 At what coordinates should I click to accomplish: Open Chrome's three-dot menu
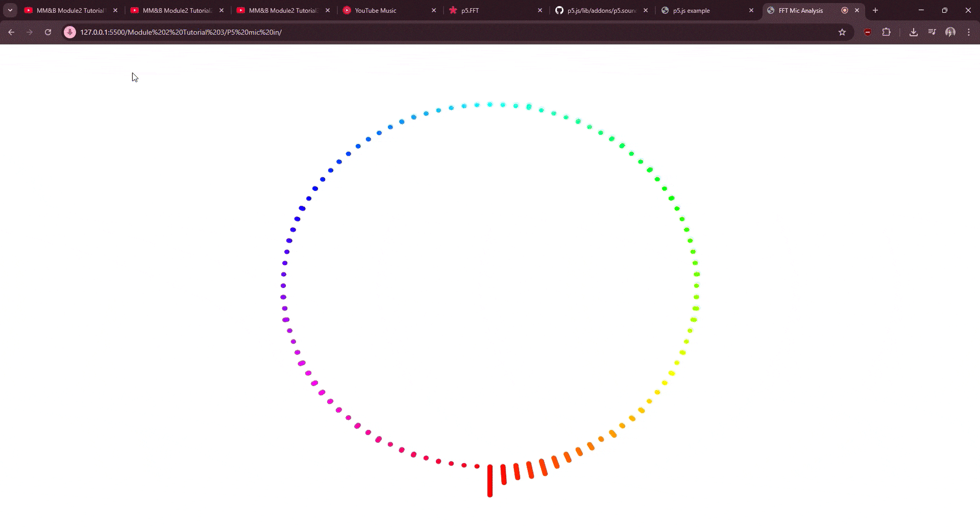[x=969, y=32]
